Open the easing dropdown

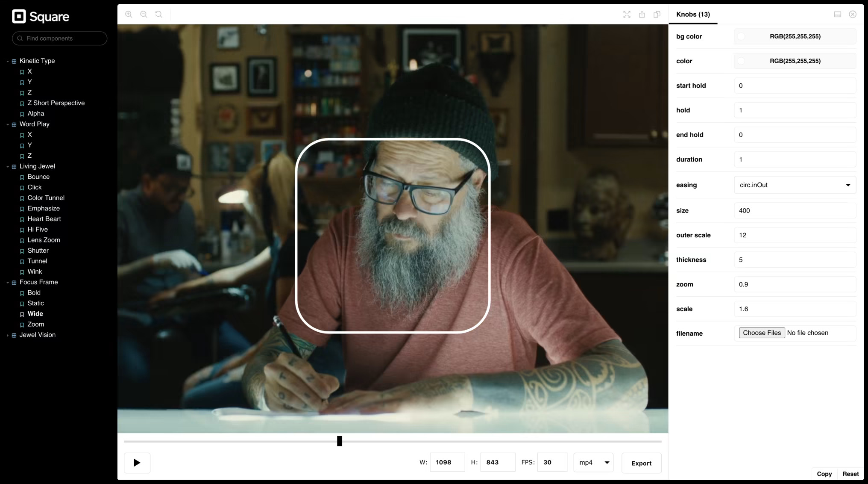795,185
